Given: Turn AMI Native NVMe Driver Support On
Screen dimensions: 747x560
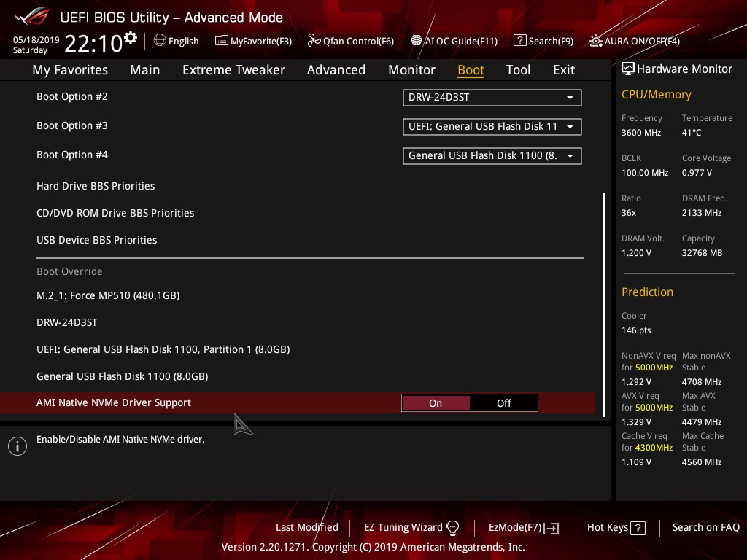Looking at the screenshot, I should [436, 402].
